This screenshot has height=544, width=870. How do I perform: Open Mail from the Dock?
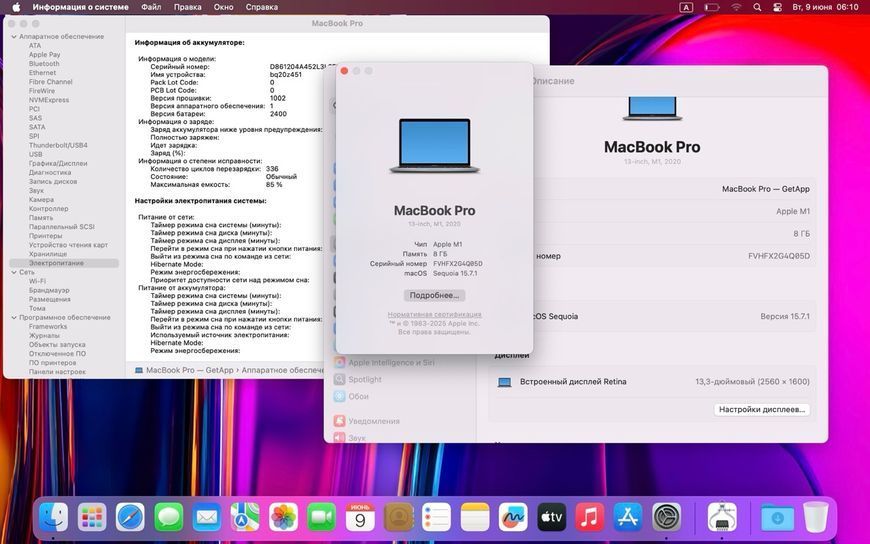click(207, 517)
